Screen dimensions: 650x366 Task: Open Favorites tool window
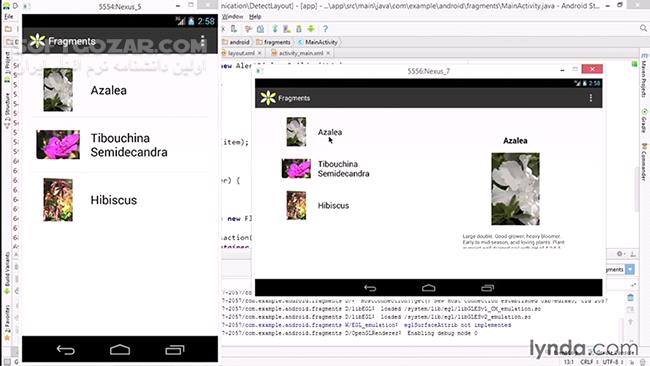[x=7, y=322]
